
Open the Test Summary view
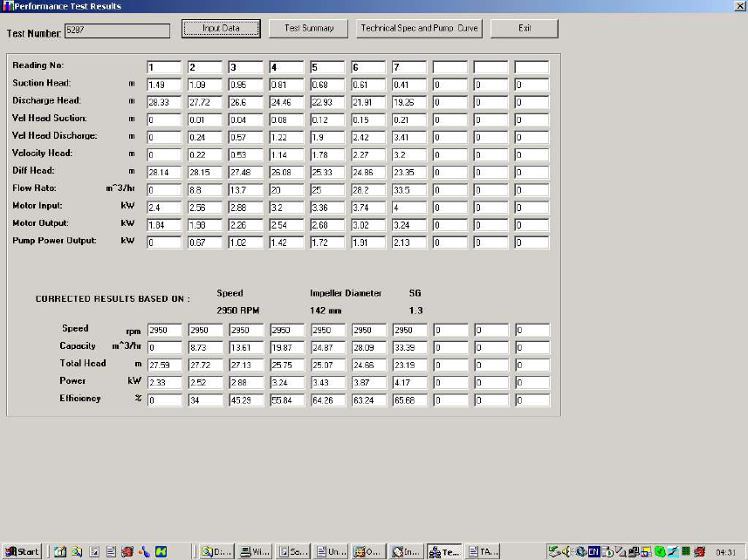[x=307, y=28]
